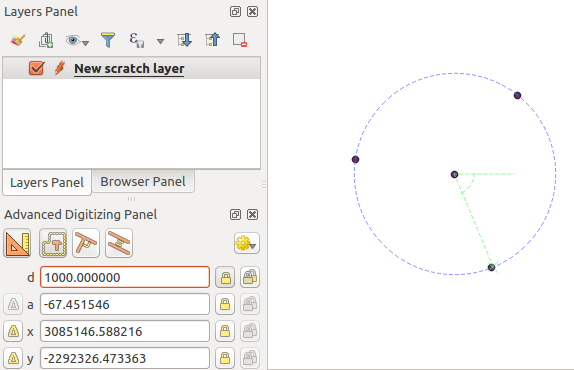
Task: Click the Expand All layers icon
Action: [184, 40]
